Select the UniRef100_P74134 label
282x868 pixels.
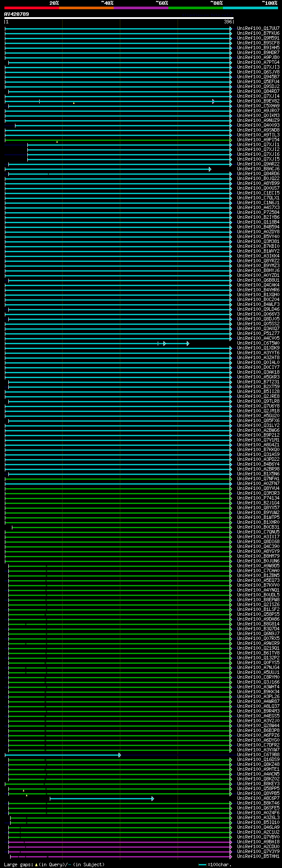pos(258,498)
